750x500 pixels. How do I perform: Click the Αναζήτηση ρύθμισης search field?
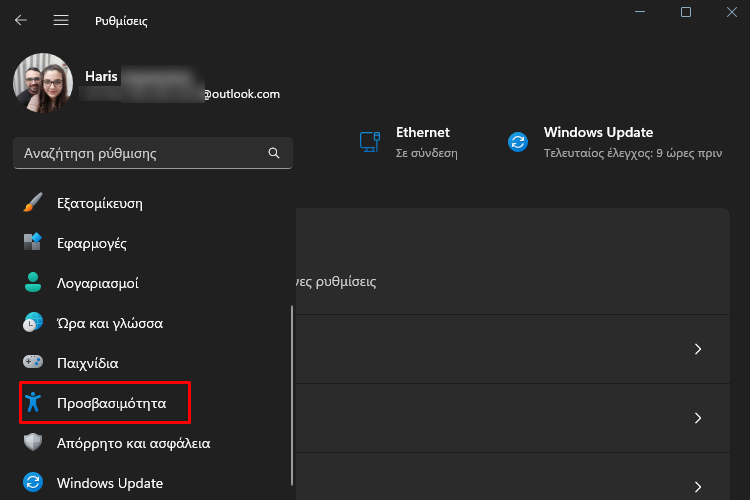pos(140,154)
